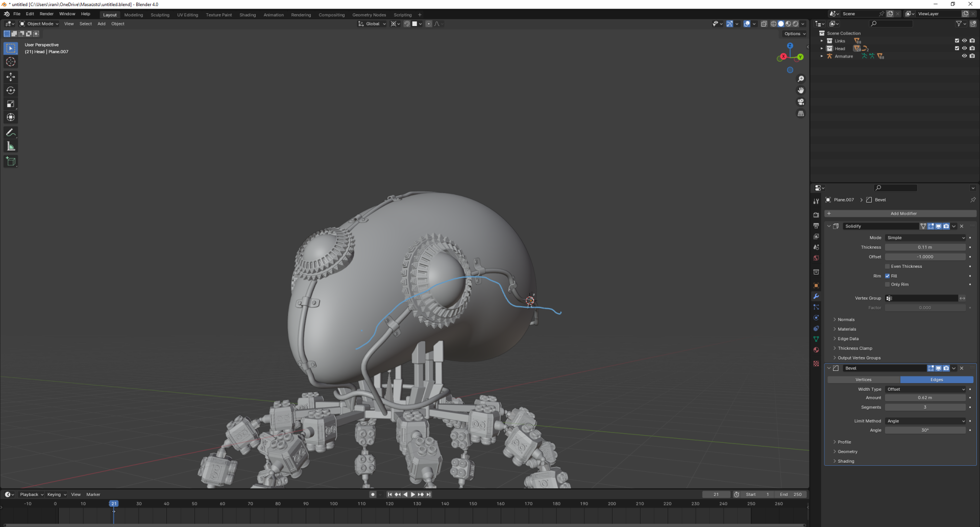Toggle Bevel modifier render display
The height and width of the screenshot is (527, 980).
(x=946, y=368)
